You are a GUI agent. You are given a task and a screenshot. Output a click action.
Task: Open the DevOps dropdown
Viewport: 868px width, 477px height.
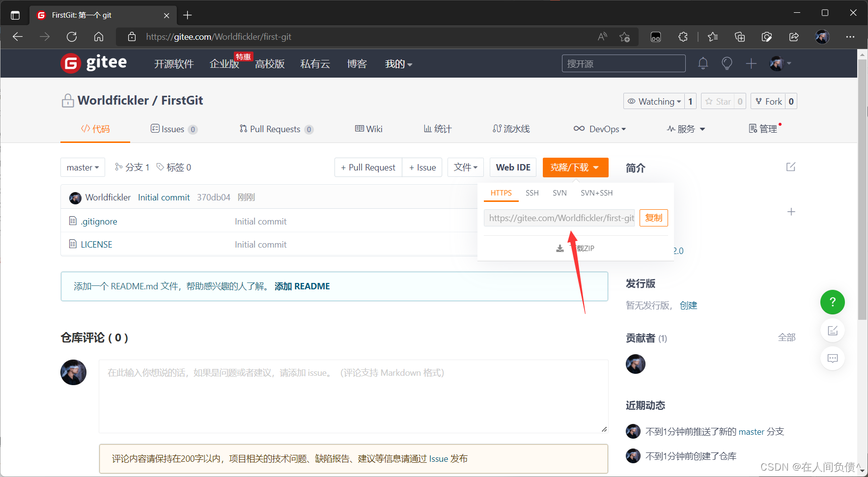point(600,129)
